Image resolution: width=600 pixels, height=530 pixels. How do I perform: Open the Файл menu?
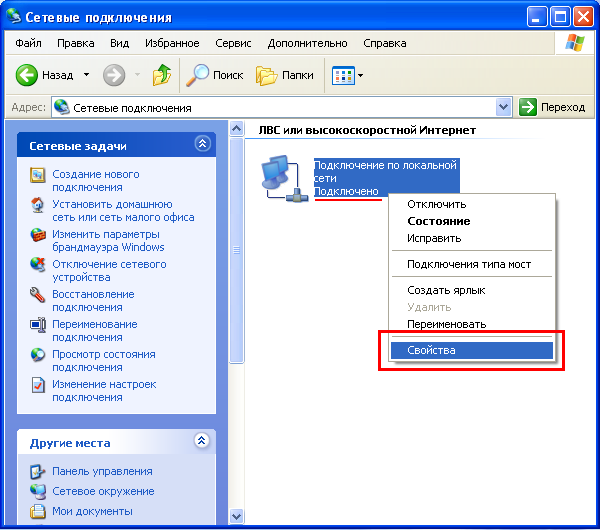(x=28, y=43)
